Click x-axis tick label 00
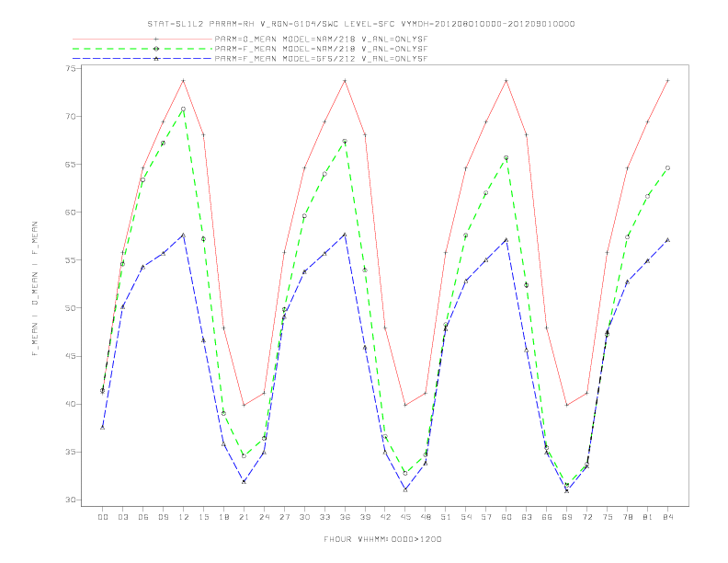The height and width of the screenshot is (563, 728). 103,517
